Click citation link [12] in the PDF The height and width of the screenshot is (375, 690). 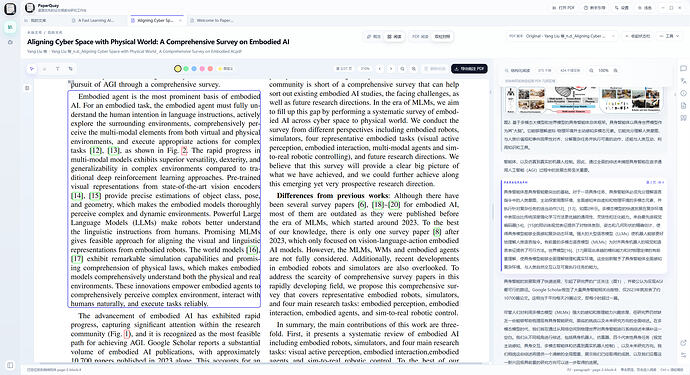click(x=95, y=151)
